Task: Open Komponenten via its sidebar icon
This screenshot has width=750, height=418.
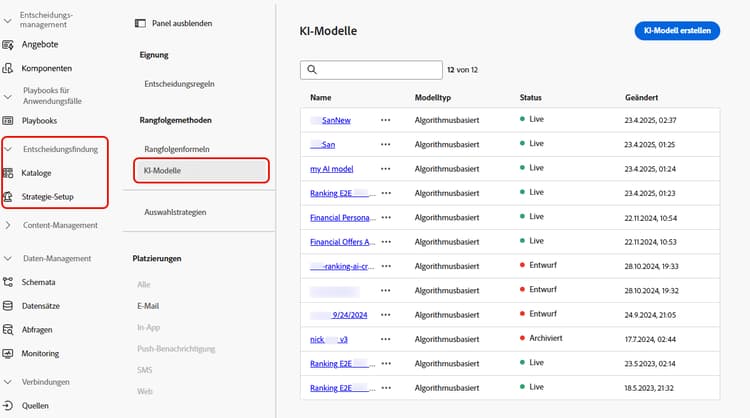Action: 9,68
